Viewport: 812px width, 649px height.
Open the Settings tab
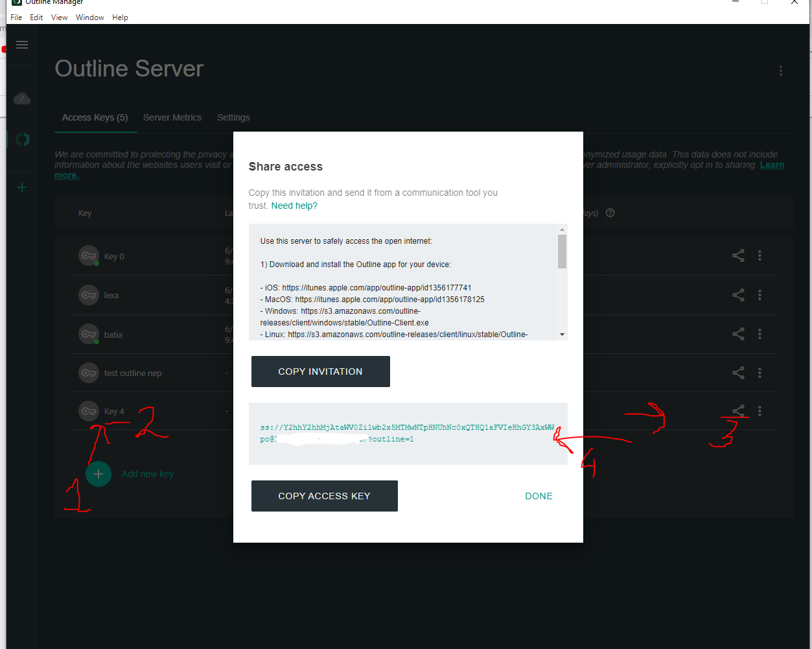[233, 117]
